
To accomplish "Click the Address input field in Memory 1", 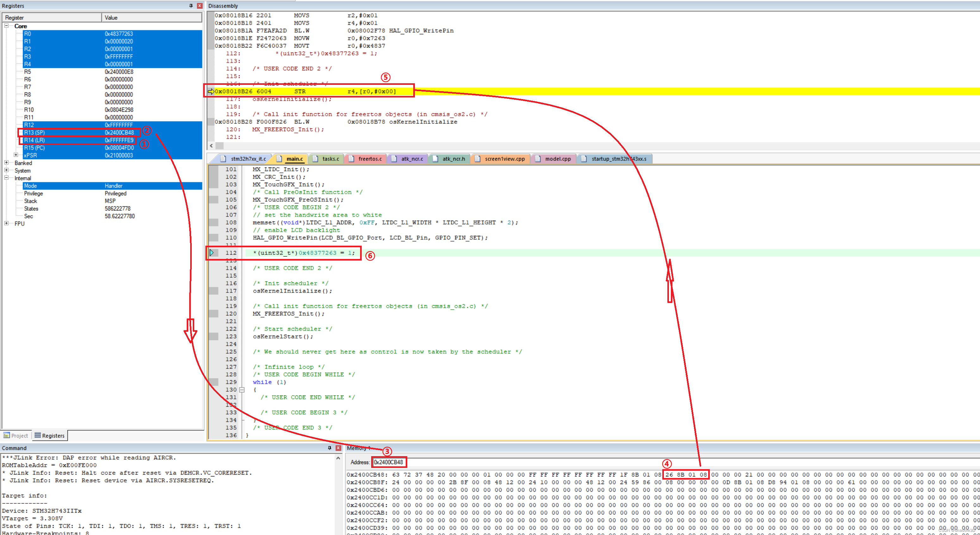I will 389,462.
